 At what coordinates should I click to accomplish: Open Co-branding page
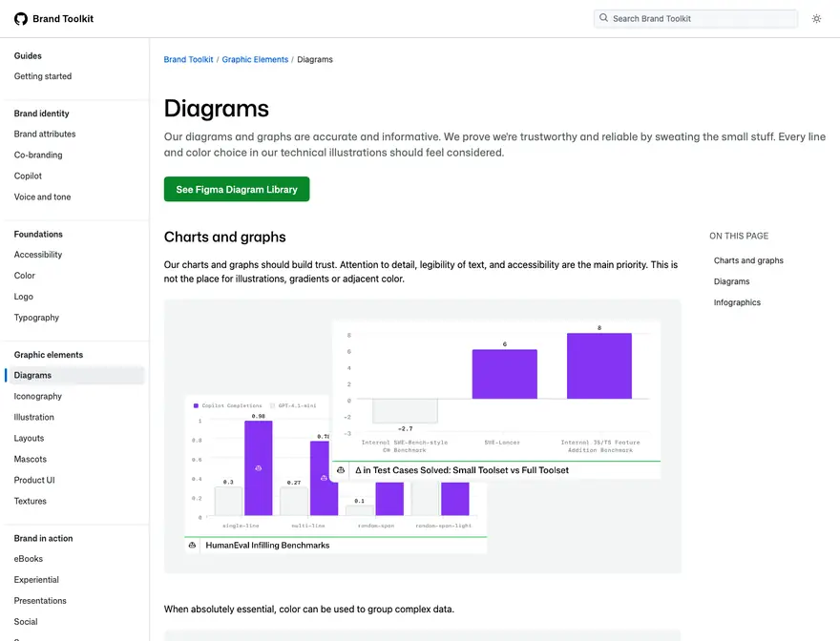[x=38, y=155]
